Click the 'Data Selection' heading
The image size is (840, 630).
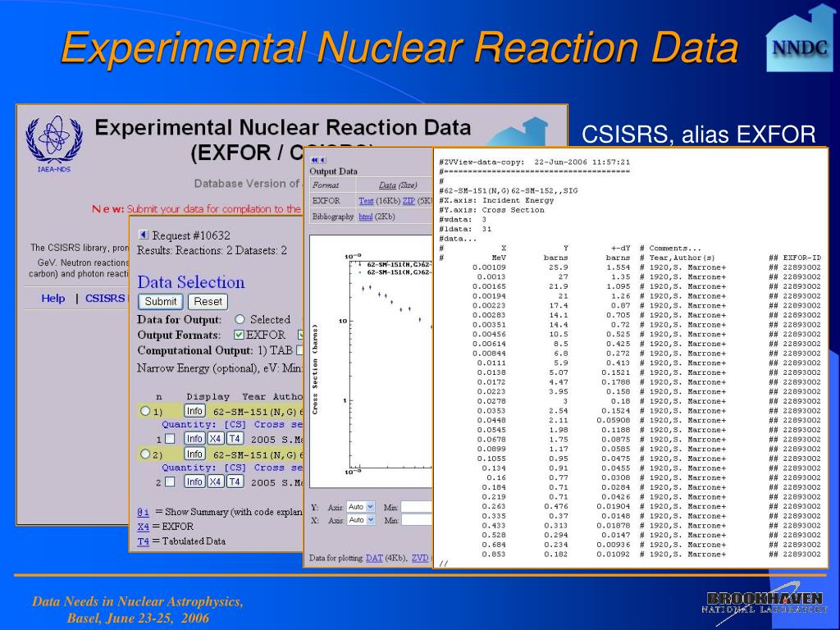tap(190, 282)
